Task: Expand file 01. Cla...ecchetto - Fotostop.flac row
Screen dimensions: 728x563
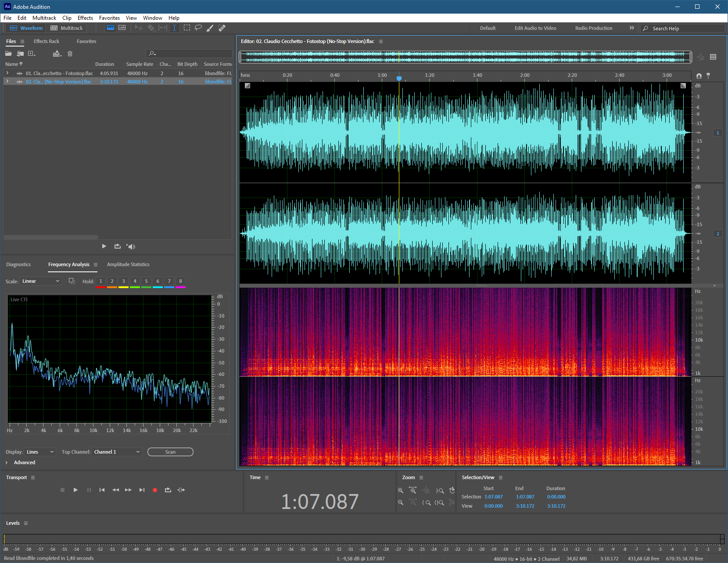Action: pyautogui.click(x=7, y=73)
